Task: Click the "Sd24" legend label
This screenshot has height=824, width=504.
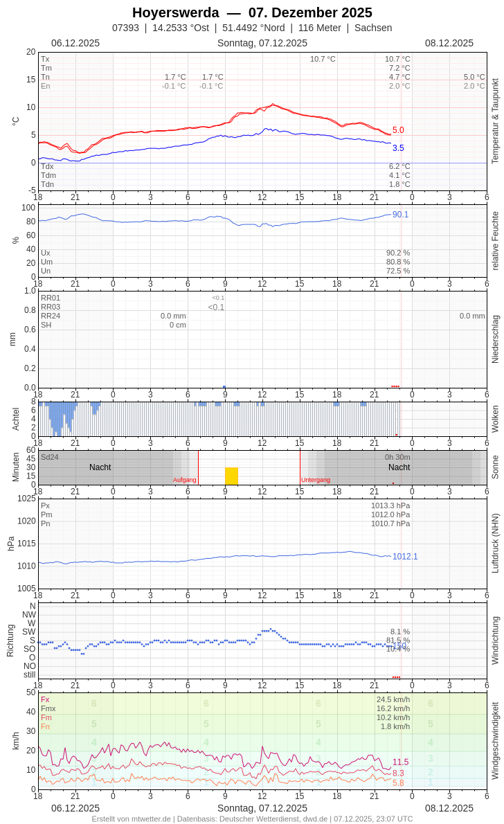Action: pos(50,457)
